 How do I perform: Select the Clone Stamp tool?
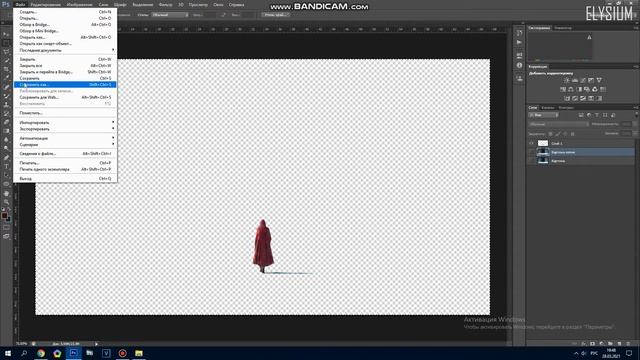coord(6,105)
